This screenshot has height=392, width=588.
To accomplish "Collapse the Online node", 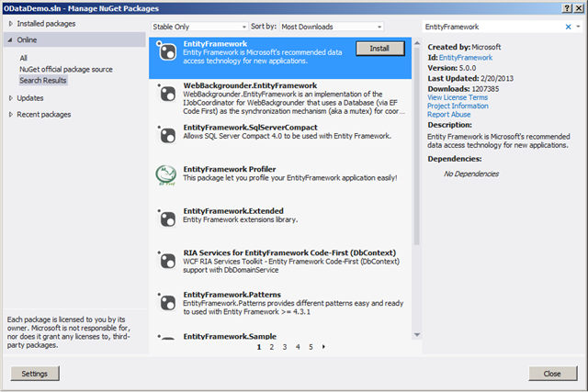I will tap(10, 39).
